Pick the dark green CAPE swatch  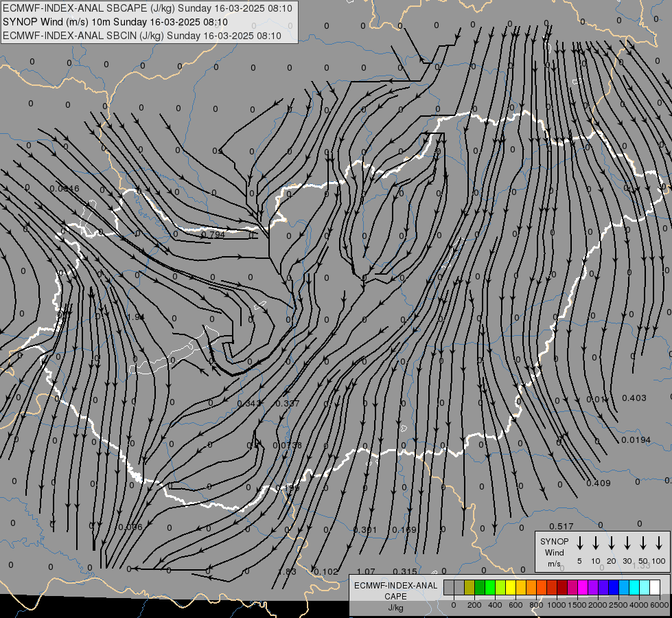click(x=480, y=587)
